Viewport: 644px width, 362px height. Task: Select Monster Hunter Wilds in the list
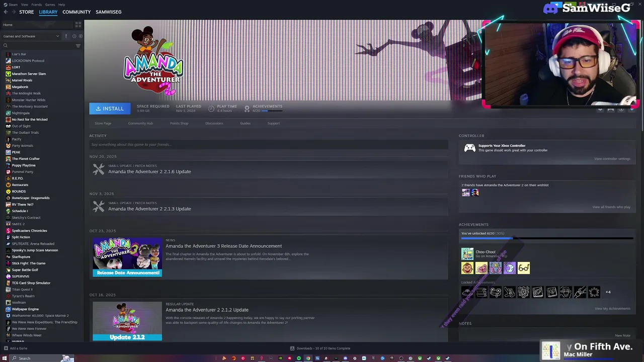click(x=28, y=100)
